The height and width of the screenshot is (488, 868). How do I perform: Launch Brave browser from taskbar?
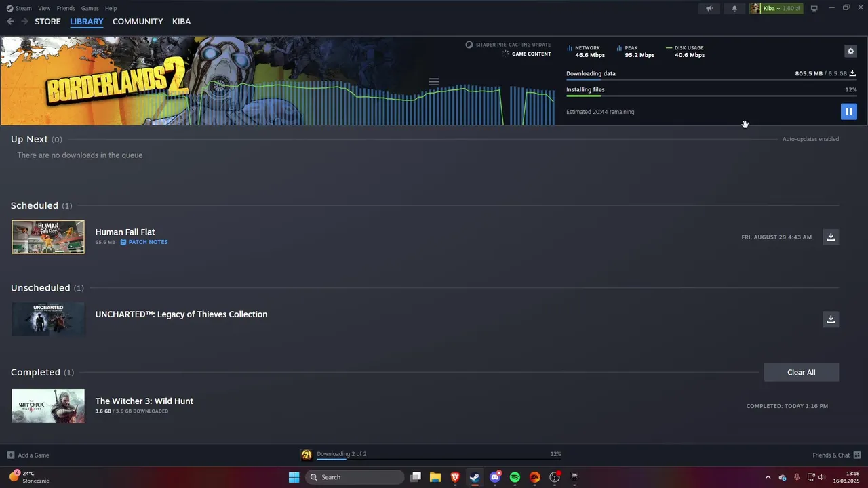click(455, 477)
